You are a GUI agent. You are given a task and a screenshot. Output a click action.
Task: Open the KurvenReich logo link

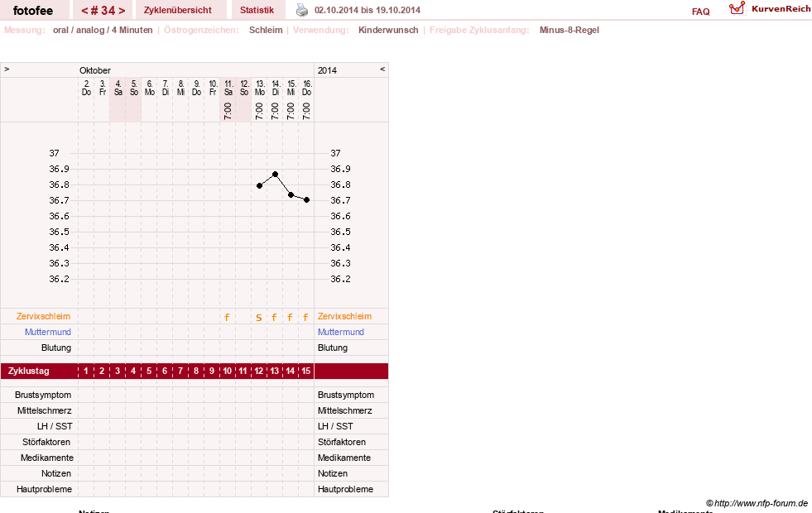pyautogui.click(x=770, y=9)
